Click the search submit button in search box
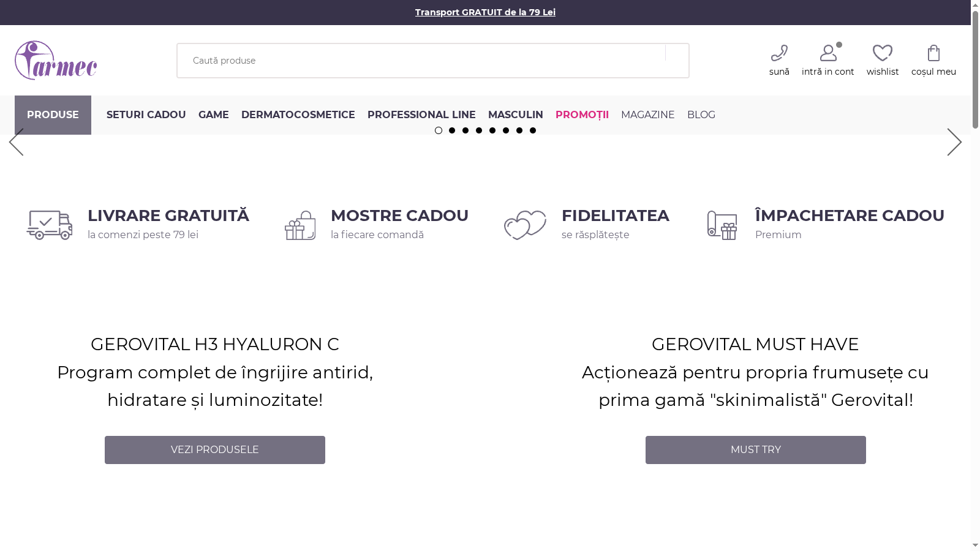Image resolution: width=980 pixels, height=551 pixels. [x=677, y=61]
